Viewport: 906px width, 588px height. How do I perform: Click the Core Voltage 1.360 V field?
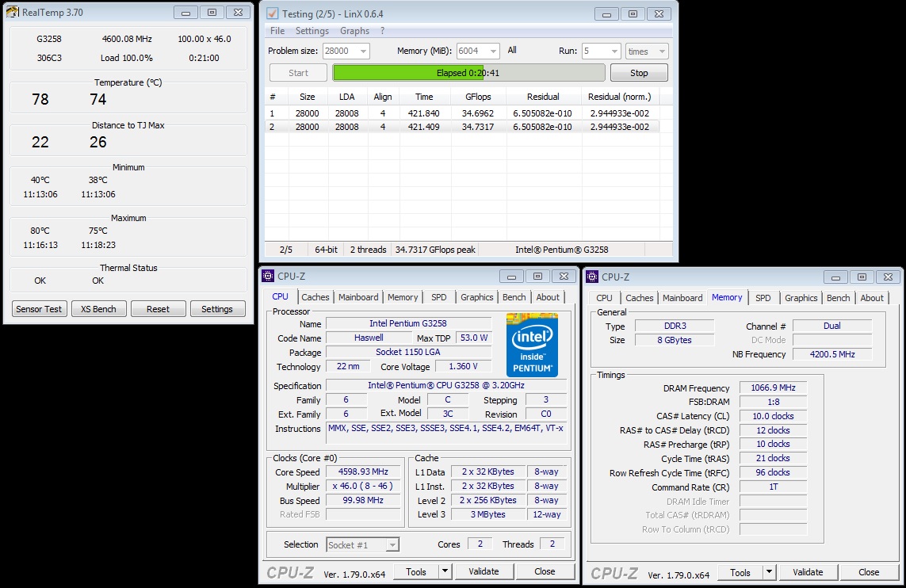tap(463, 366)
